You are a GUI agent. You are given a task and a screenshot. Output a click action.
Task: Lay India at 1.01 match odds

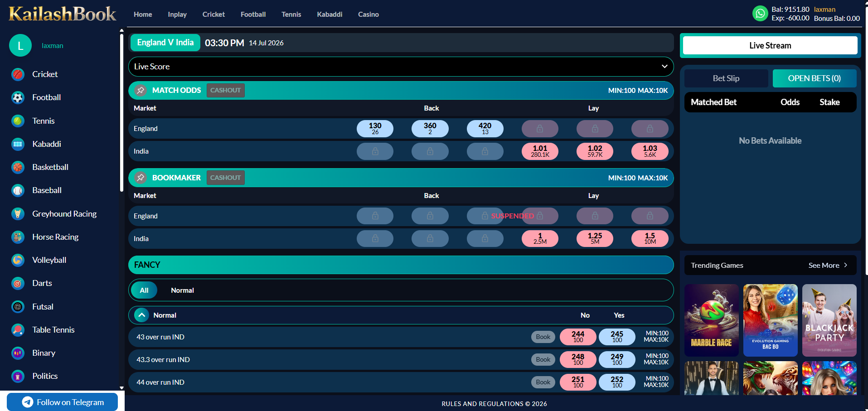coord(540,151)
